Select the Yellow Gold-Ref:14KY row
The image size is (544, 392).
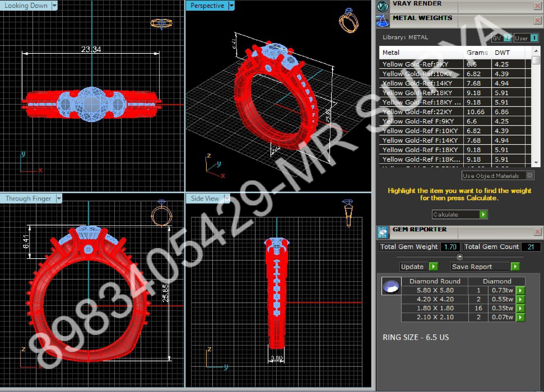pos(455,83)
